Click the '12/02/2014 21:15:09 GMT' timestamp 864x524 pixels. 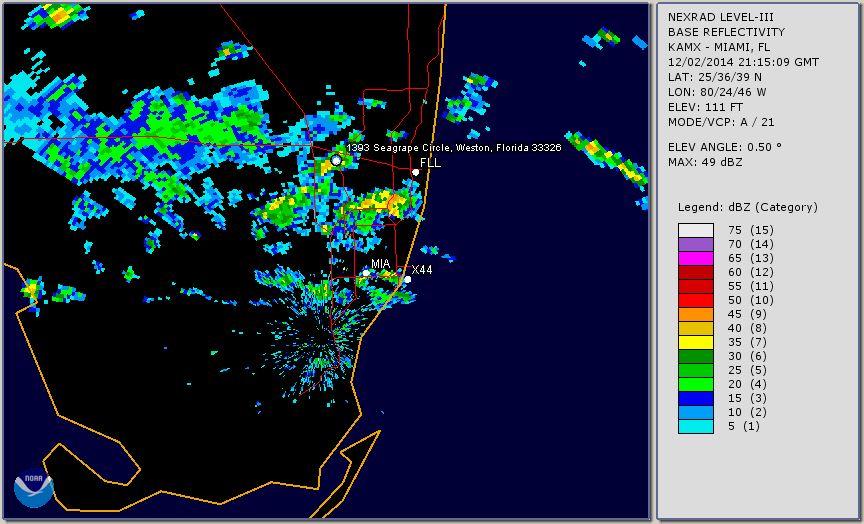click(743, 62)
